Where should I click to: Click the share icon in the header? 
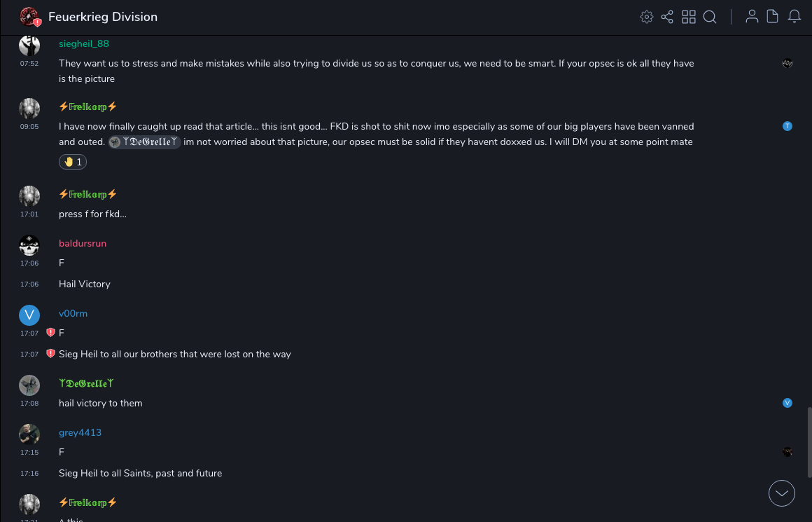pos(667,17)
